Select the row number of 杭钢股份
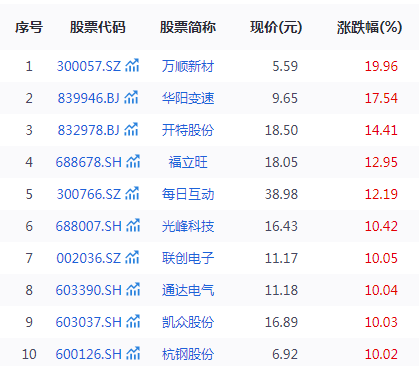 click(x=29, y=354)
